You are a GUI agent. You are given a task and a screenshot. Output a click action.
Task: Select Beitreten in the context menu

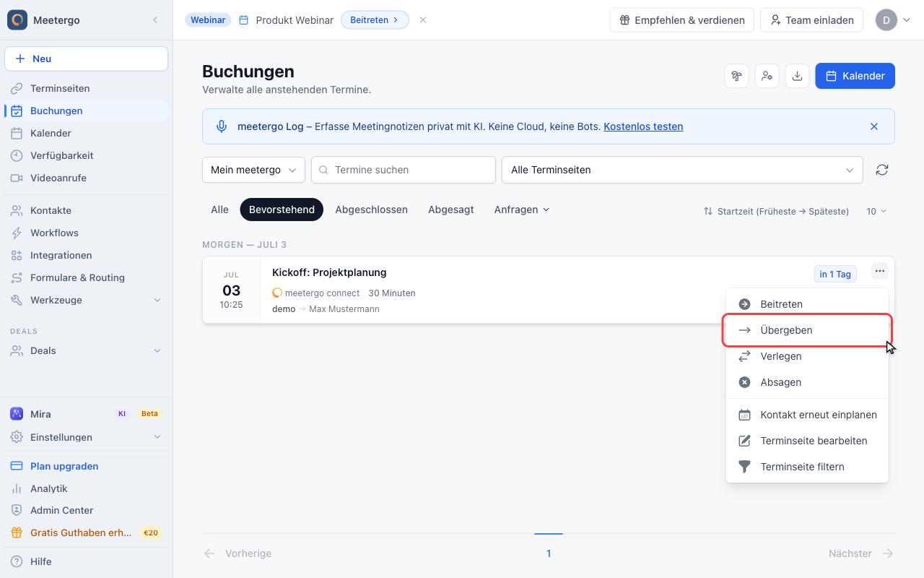tap(807, 304)
